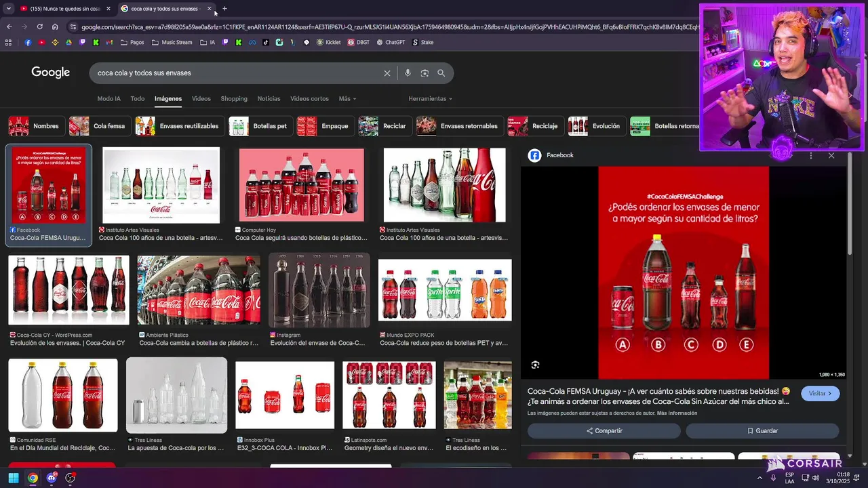Open the tab search dropdown arrow
Screen dimensions: 868x488
point(8,9)
